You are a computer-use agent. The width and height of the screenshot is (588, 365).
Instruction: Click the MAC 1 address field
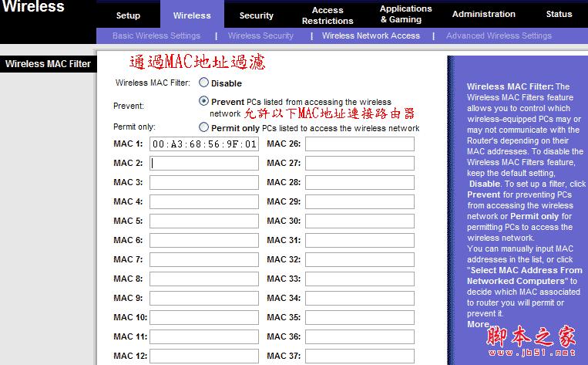click(204, 144)
